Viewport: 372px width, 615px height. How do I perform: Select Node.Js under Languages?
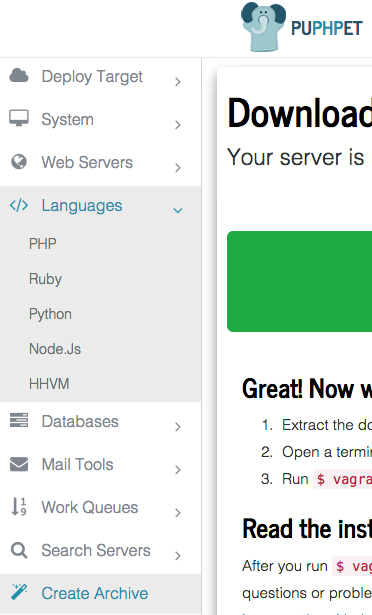pyautogui.click(x=55, y=349)
